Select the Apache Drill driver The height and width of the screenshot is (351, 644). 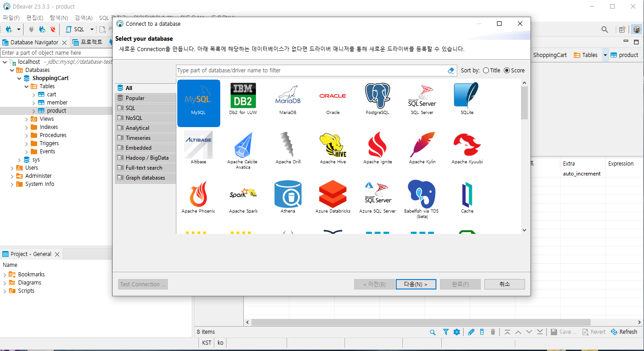[x=288, y=148]
